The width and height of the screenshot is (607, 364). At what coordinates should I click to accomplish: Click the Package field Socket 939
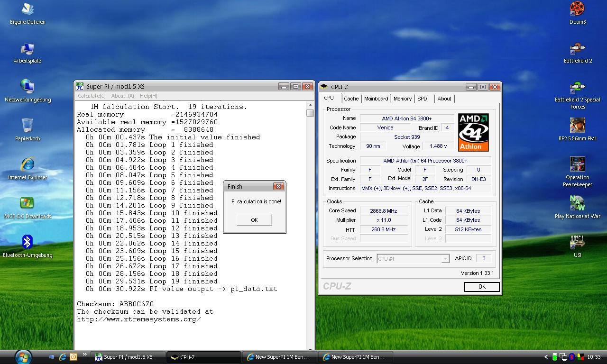pyautogui.click(x=406, y=137)
